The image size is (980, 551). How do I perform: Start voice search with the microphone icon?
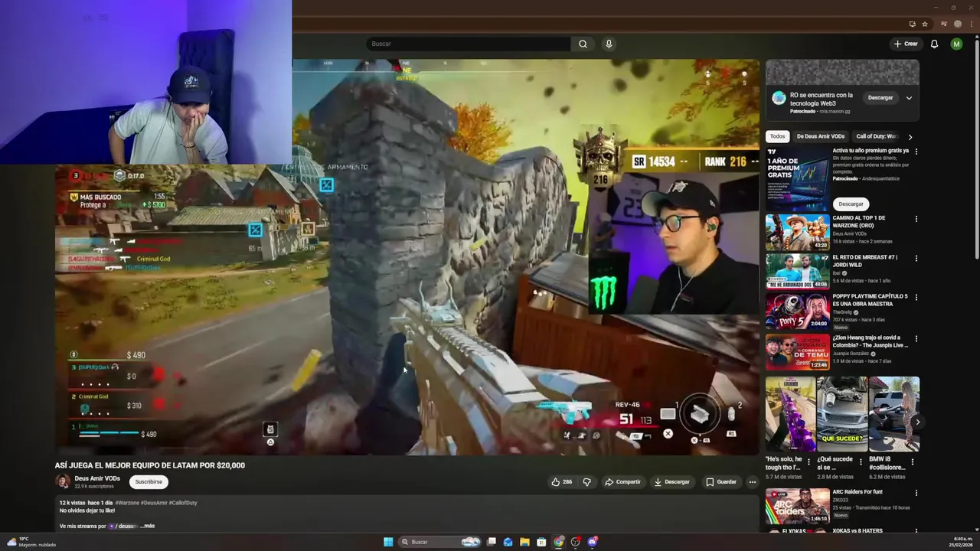(609, 44)
